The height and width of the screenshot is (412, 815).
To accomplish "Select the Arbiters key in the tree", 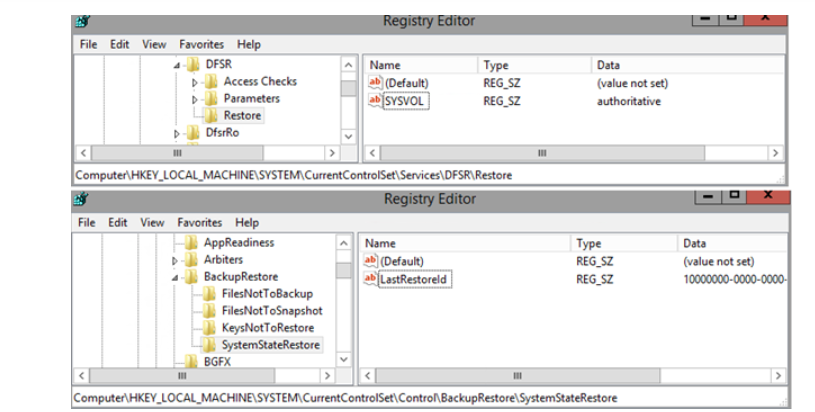I will pos(223,260).
